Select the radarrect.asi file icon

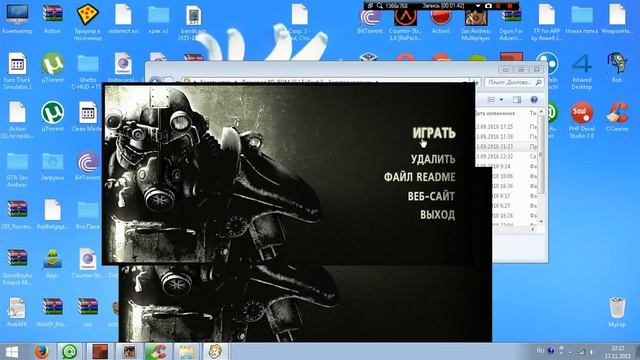pyautogui.click(x=123, y=19)
